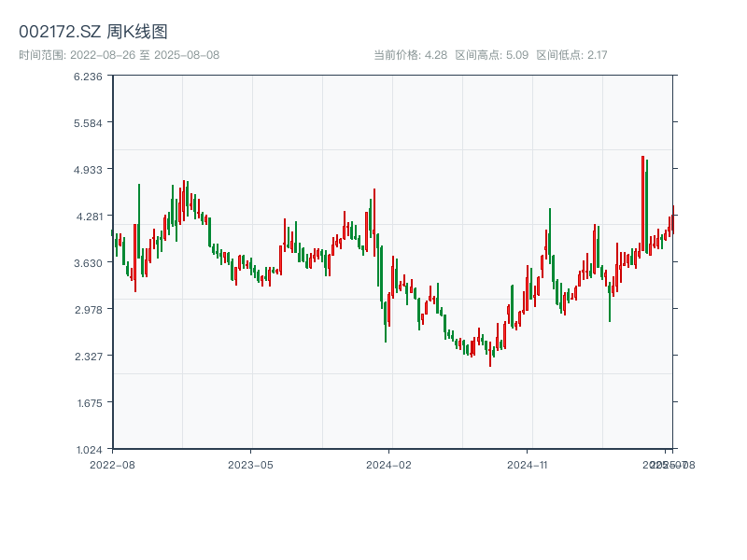
Task: Click the y-axis label 4.933
Action: point(88,170)
